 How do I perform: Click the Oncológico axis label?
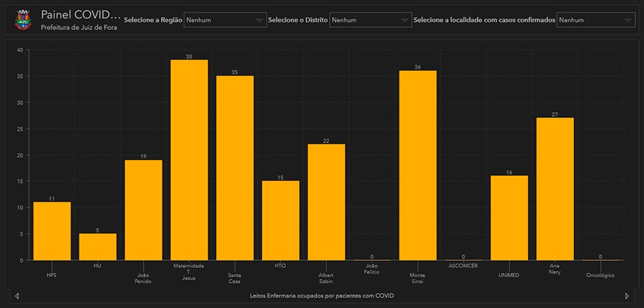[600, 275]
